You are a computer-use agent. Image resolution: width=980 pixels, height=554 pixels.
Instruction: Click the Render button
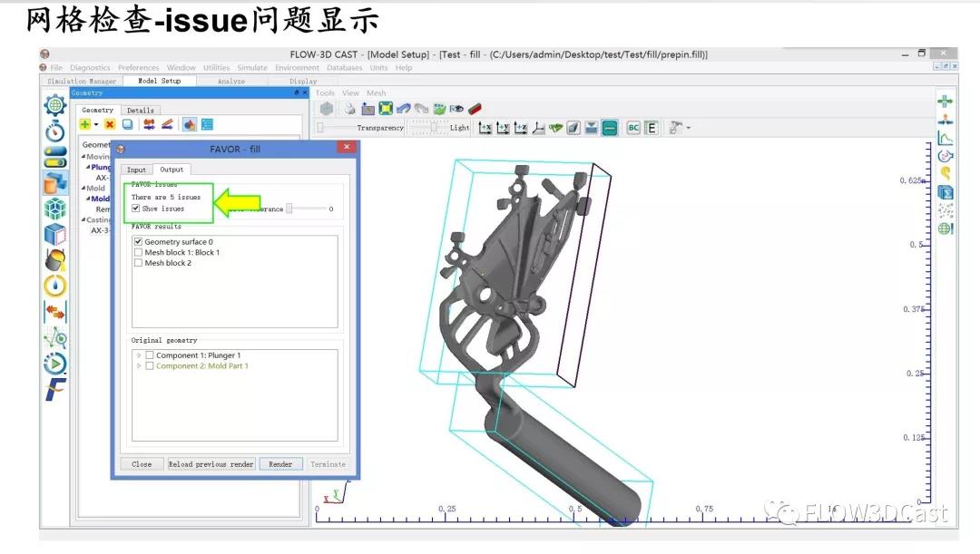pyautogui.click(x=280, y=464)
